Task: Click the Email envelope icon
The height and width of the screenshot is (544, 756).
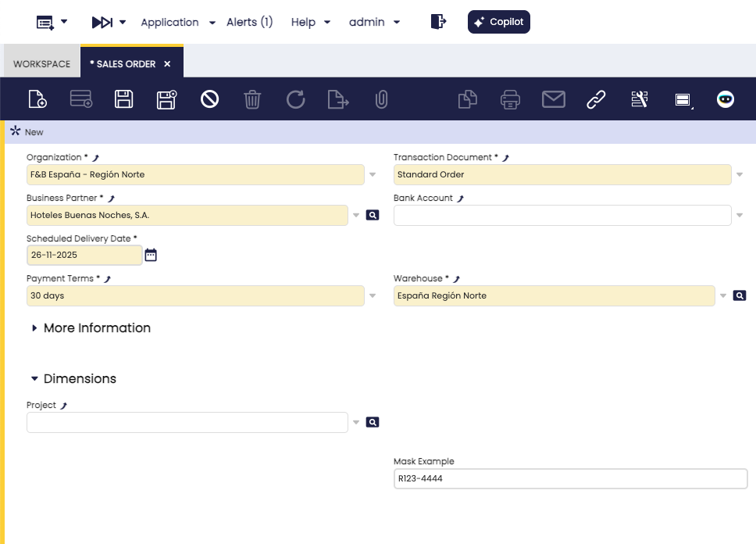Action: pyautogui.click(x=553, y=99)
